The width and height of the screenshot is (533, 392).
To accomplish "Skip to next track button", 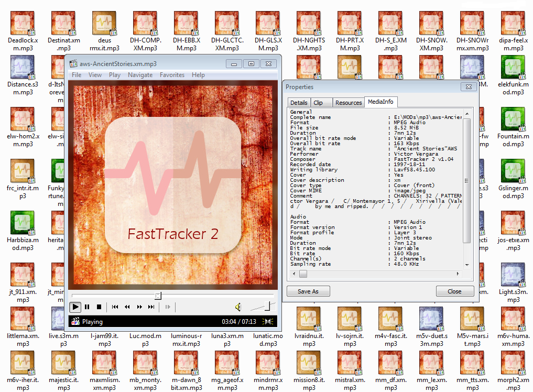I will pos(151,307).
